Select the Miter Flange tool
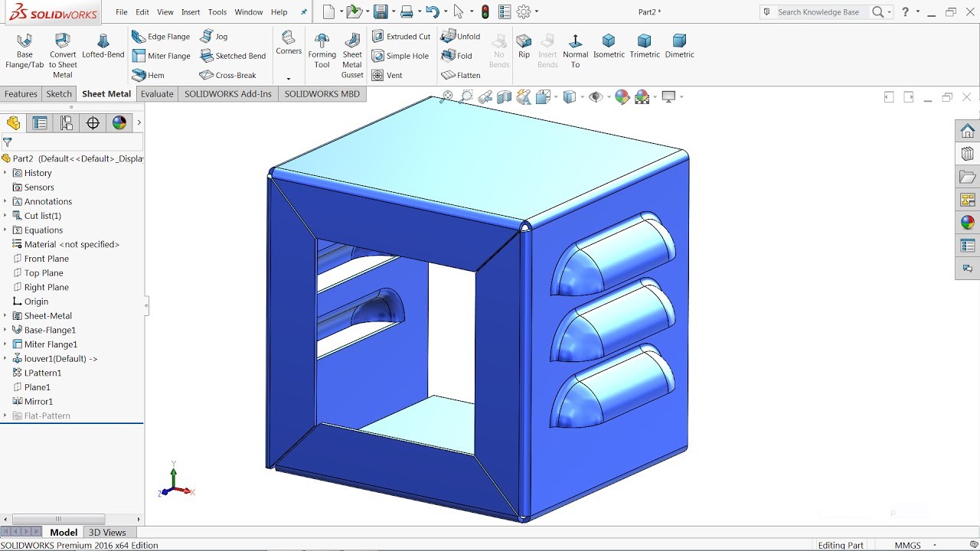Viewport: 980px width, 551px height. coord(160,56)
